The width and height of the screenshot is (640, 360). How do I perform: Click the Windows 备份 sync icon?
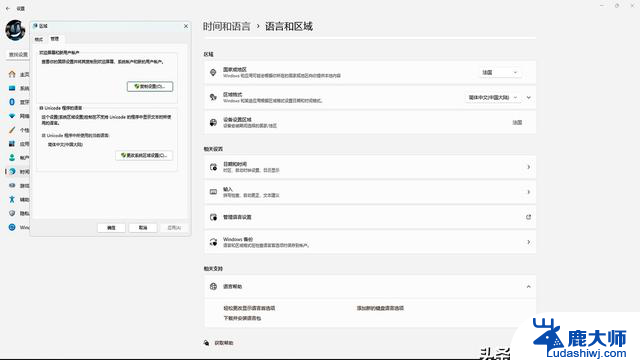213,242
